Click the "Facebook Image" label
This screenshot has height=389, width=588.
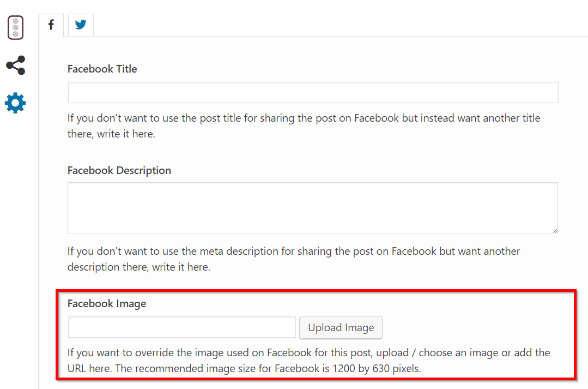click(x=107, y=304)
